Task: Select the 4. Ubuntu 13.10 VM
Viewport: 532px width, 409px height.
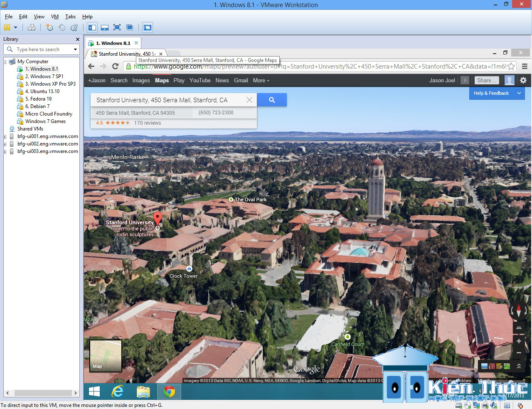Action: click(x=42, y=91)
